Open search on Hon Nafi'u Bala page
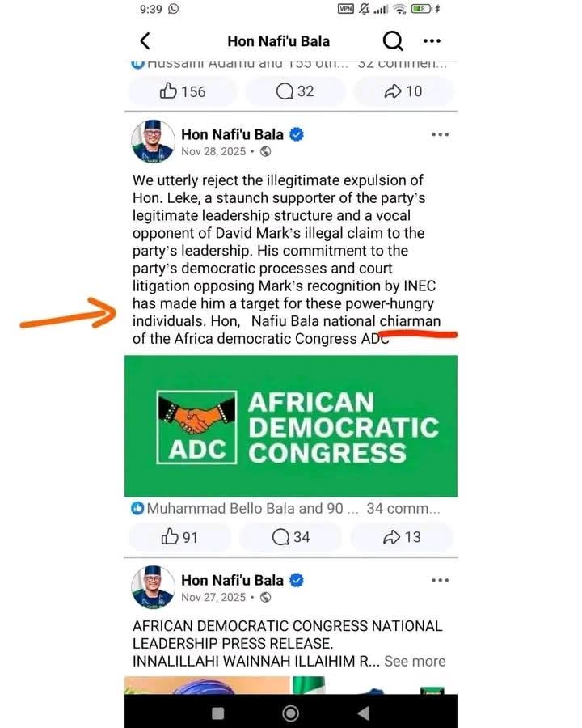Screen dimensions: 582x728 point(392,41)
